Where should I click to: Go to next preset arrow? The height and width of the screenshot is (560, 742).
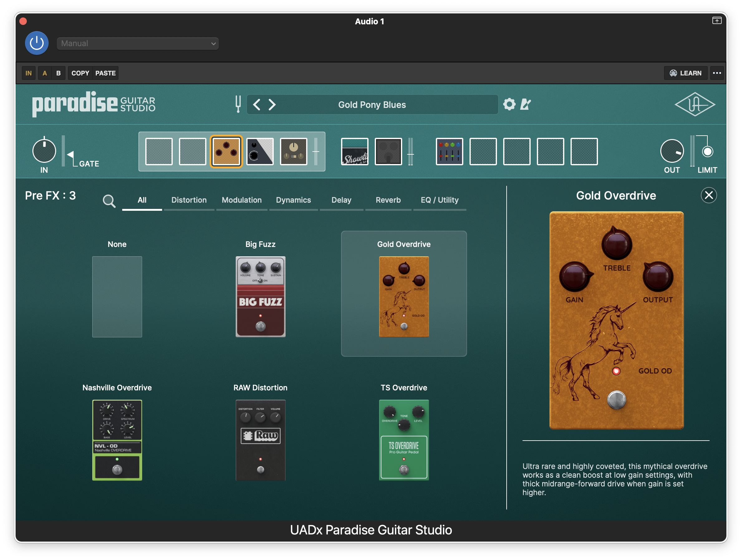272,105
